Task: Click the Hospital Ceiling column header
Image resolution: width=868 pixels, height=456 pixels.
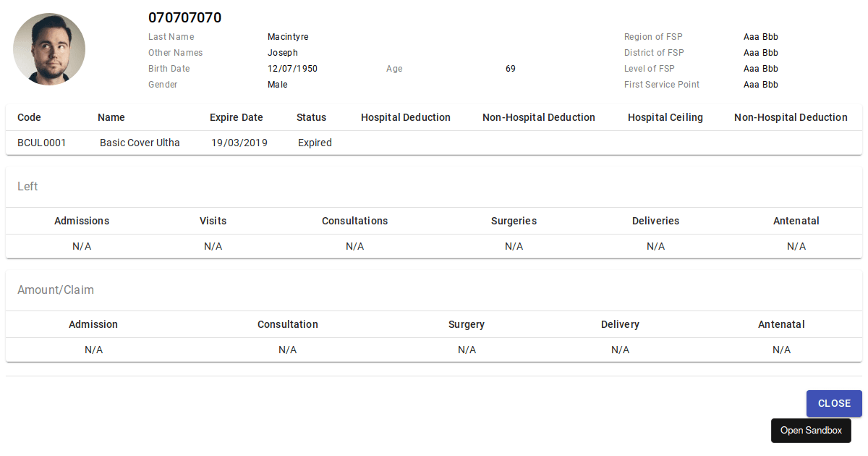Action: (665, 117)
